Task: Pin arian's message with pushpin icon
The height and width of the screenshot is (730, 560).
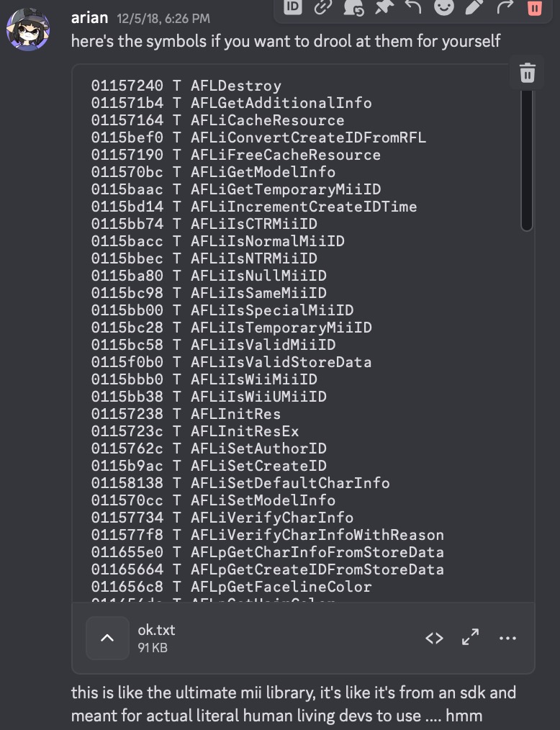Action: click(382, 6)
